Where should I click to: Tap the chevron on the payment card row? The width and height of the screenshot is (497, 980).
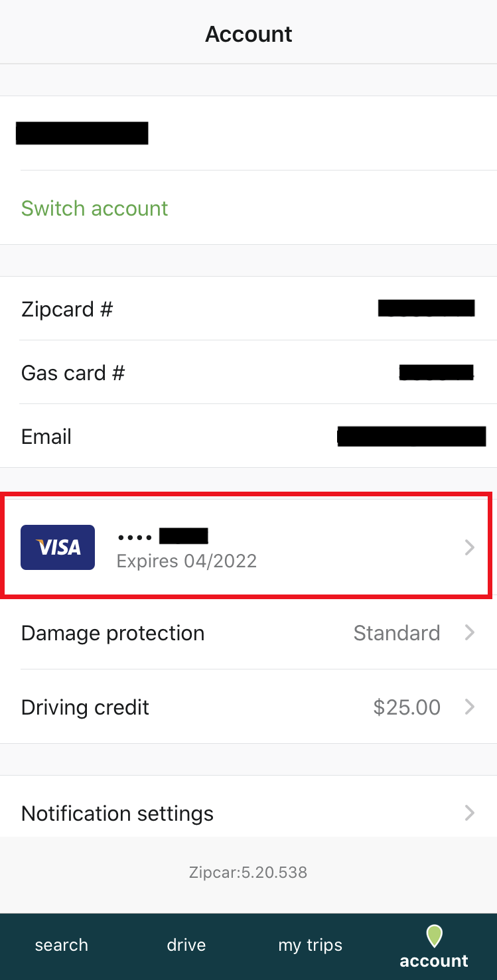coord(470,547)
